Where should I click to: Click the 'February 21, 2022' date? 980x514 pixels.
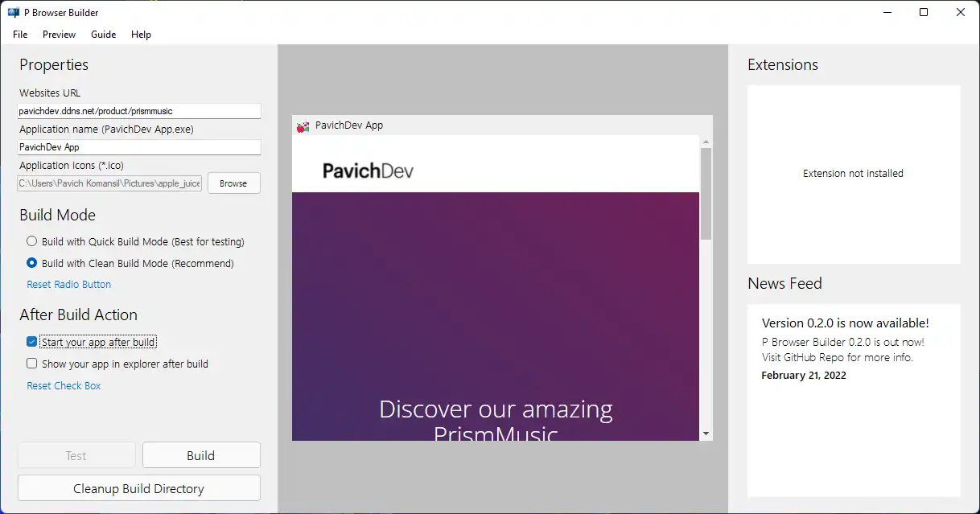[804, 376]
